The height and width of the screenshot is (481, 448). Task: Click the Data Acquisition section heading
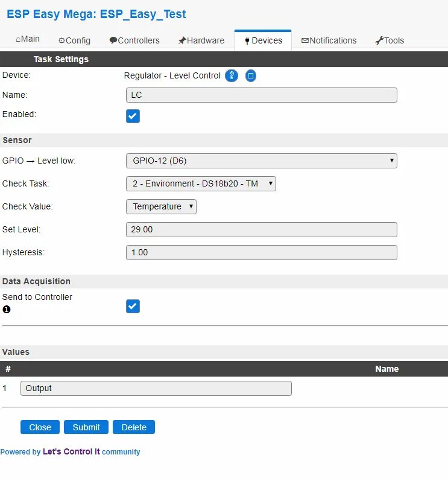coord(36,281)
